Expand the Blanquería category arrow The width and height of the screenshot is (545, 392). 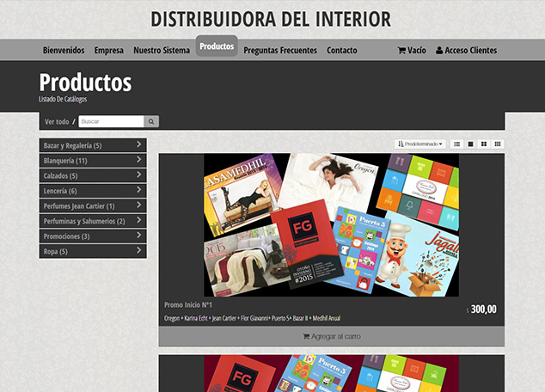point(139,161)
